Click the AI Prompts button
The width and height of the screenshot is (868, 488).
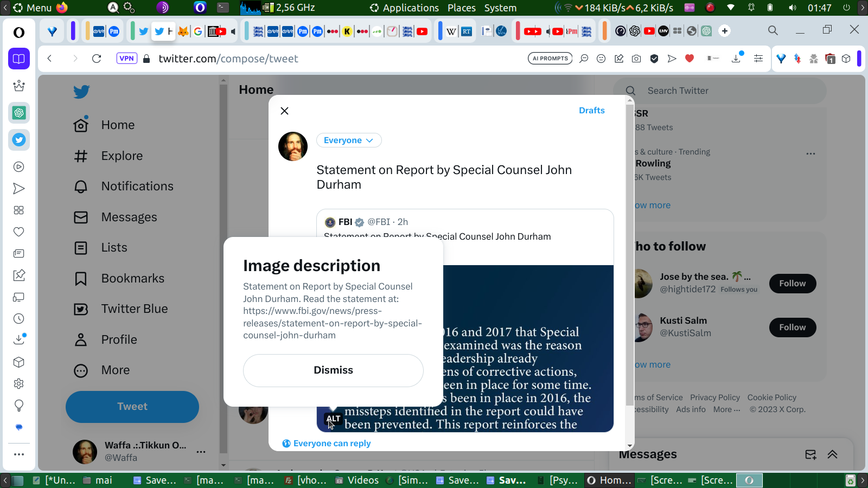(x=550, y=59)
